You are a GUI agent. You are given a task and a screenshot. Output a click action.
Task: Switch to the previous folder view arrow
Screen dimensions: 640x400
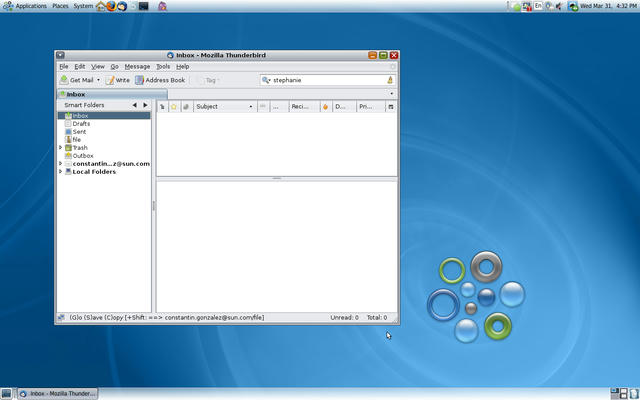pos(134,105)
